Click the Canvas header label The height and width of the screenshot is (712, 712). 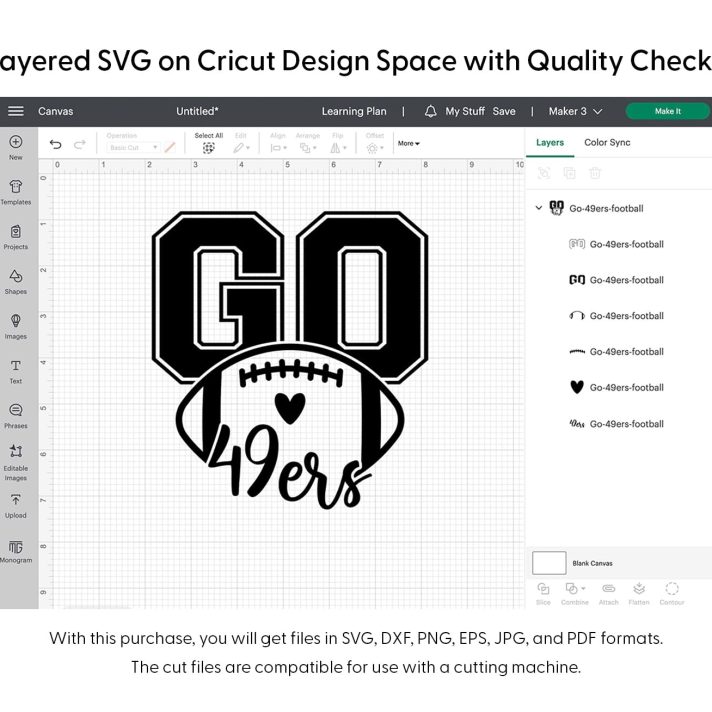tap(55, 111)
